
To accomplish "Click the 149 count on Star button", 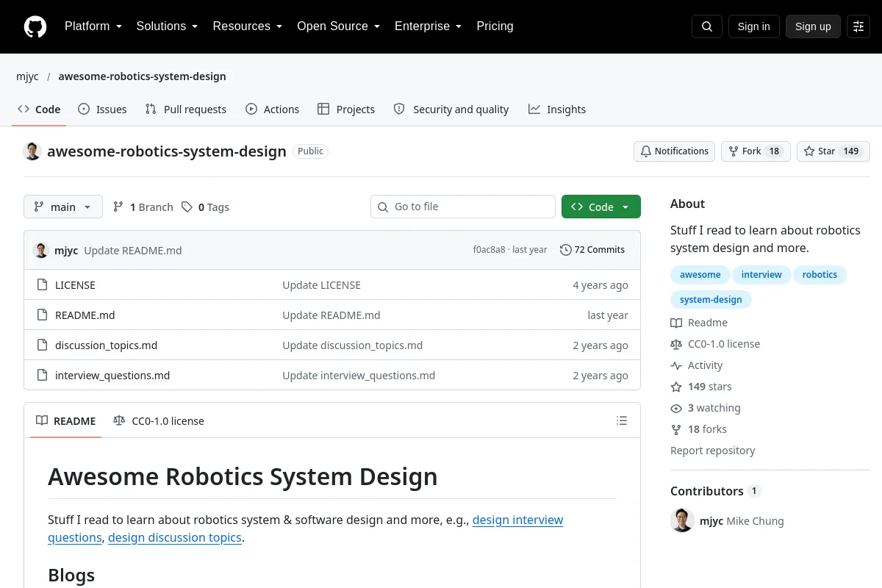I will pos(851,151).
